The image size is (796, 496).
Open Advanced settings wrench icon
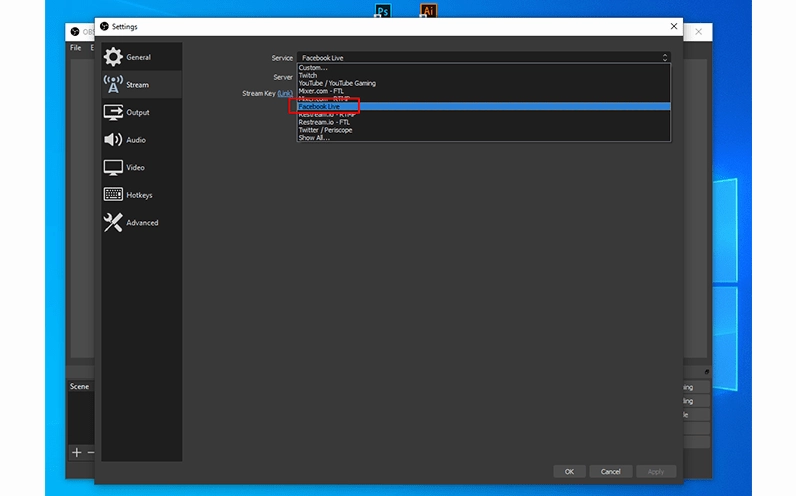(113, 223)
